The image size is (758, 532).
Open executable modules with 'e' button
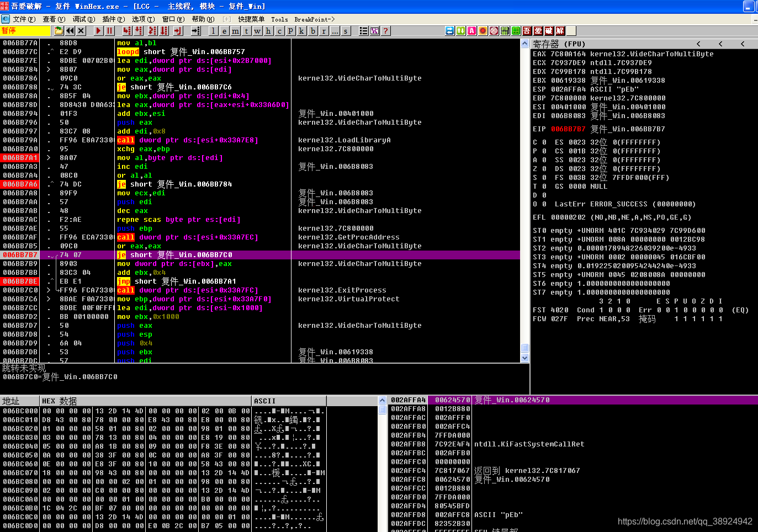225,31
